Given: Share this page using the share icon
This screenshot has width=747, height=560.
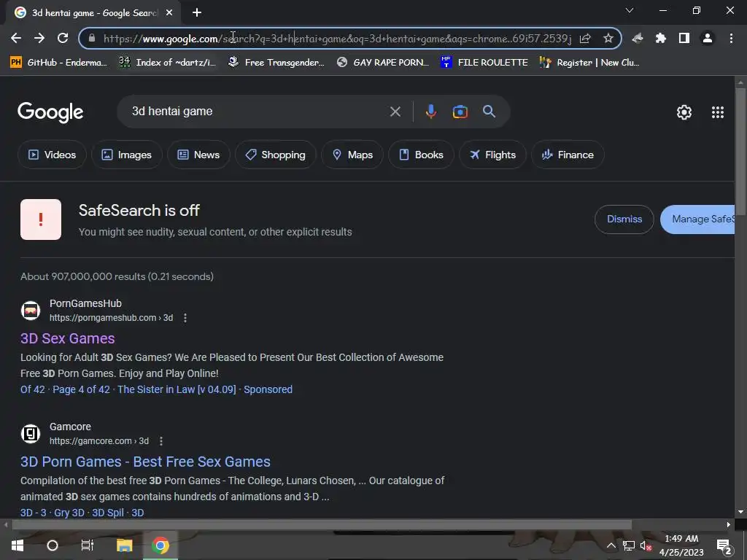Looking at the screenshot, I should click(585, 38).
